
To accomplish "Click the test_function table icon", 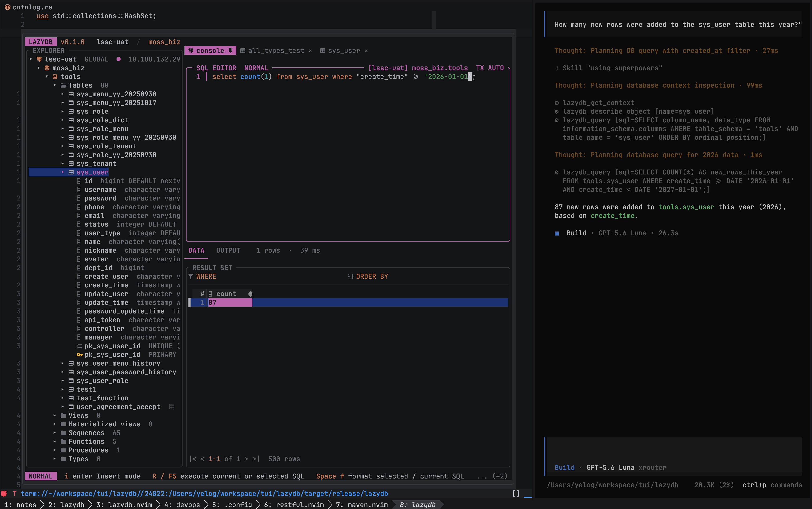I will click(71, 398).
